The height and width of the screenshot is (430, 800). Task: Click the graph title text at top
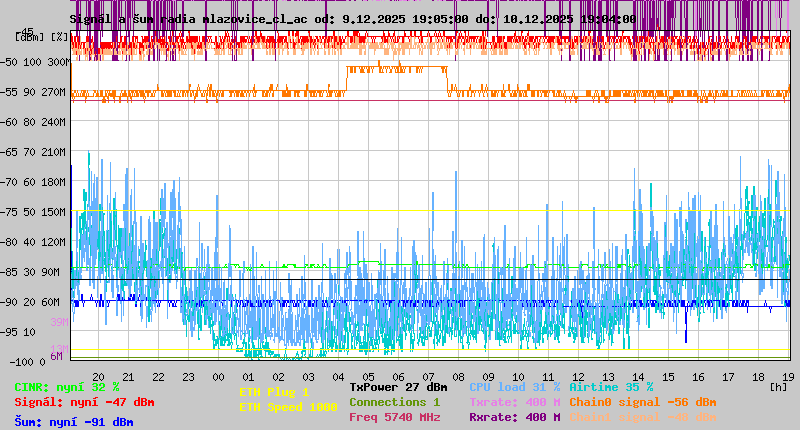[352, 19]
